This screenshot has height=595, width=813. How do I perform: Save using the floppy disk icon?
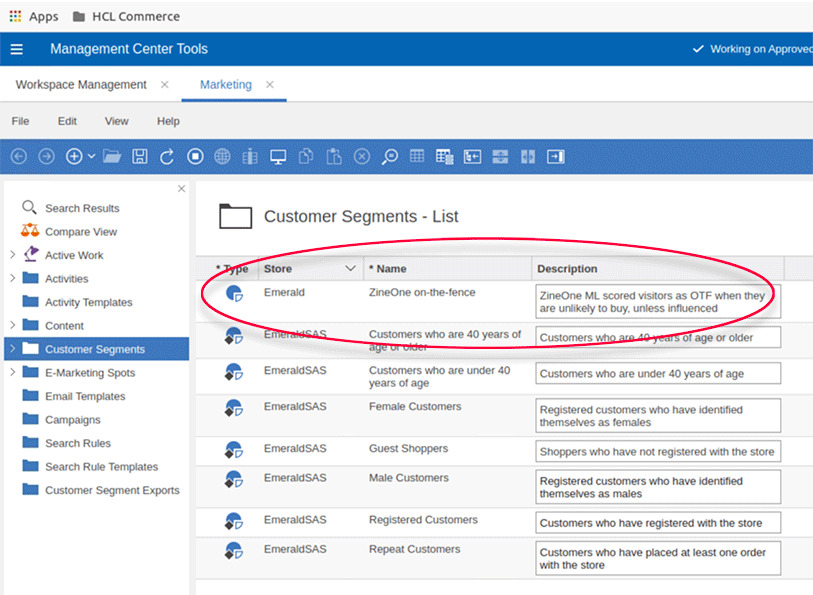(x=139, y=157)
